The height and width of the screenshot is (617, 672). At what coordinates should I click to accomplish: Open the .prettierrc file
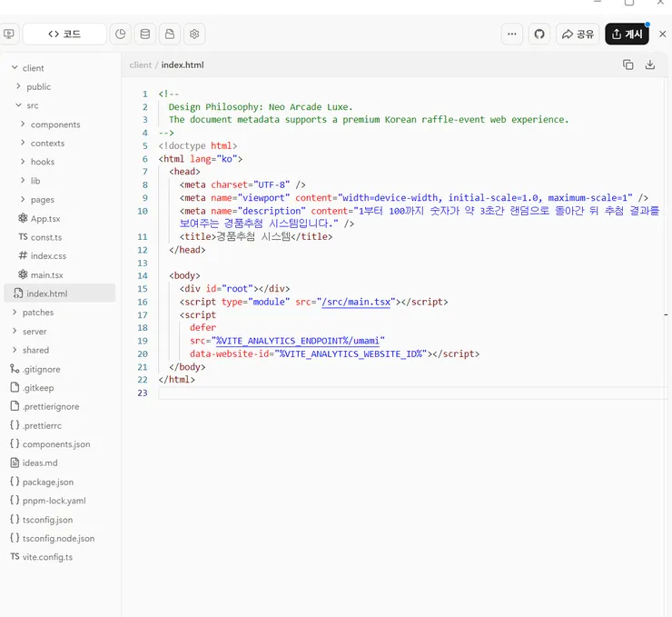click(x=42, y=425)
